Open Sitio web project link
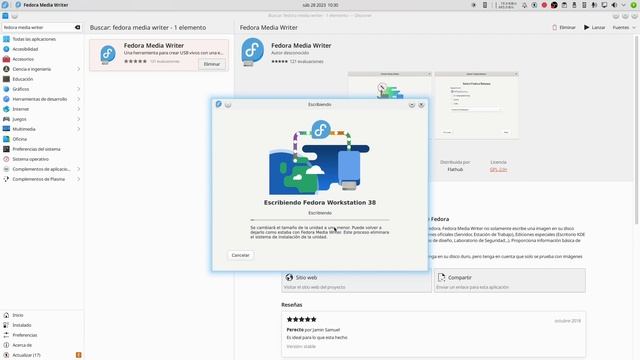 [x=356, y=281]
